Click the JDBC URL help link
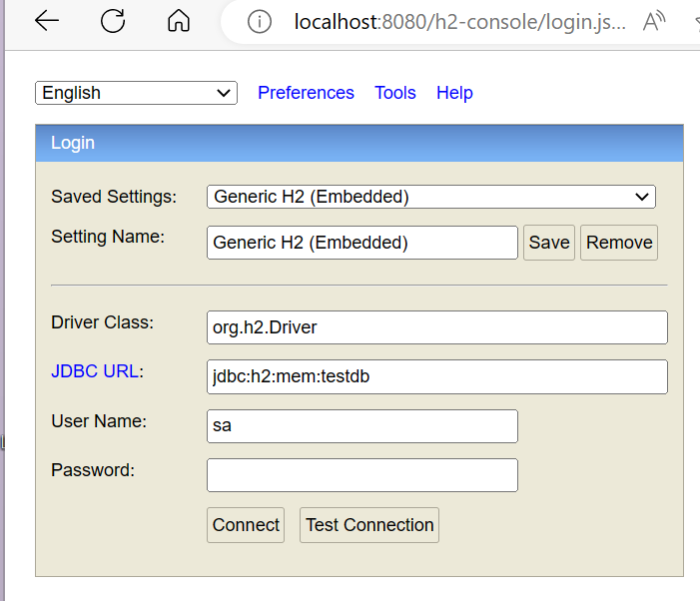Screen dimensions: 700x601 point(95,371)
